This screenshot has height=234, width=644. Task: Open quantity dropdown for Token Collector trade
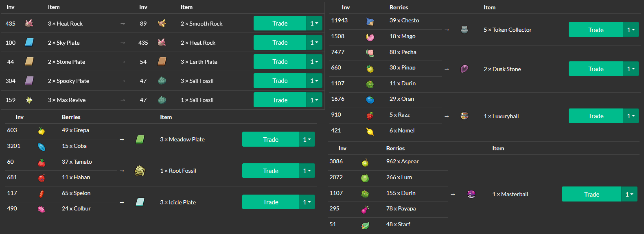coord(631,30)
